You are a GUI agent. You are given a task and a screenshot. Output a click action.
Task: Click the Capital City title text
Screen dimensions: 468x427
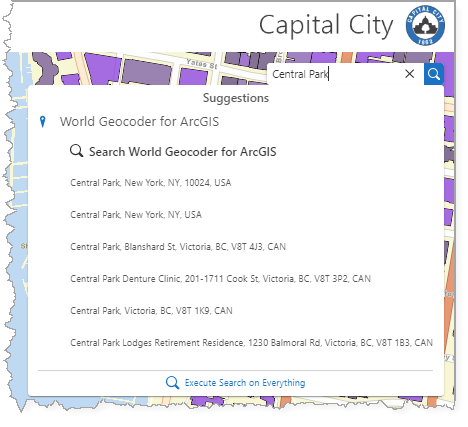pyautogui.click(x=326, y=26)
